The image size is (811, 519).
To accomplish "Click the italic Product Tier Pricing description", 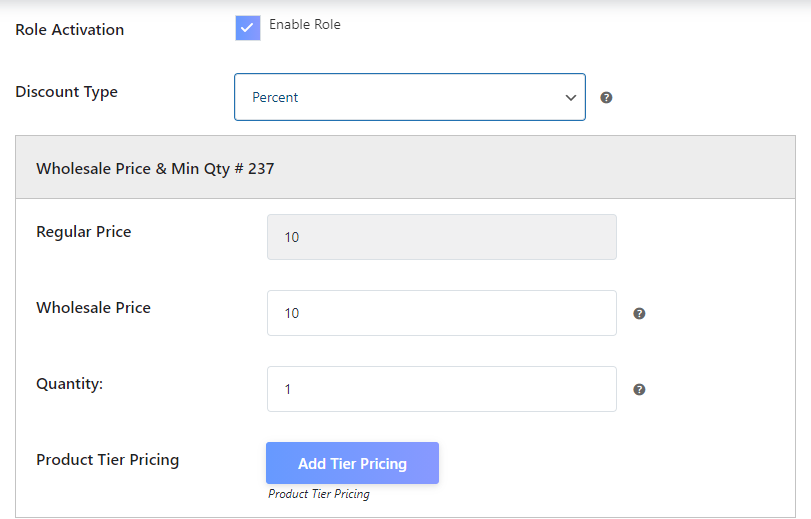I will pyautogui.click(x=319, y=494).
